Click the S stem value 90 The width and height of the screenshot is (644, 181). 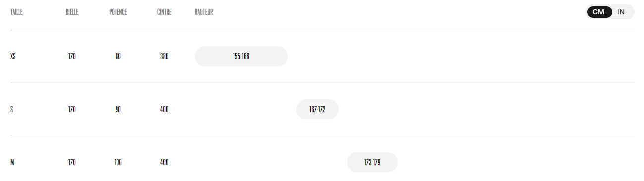[x=118, y=109]
